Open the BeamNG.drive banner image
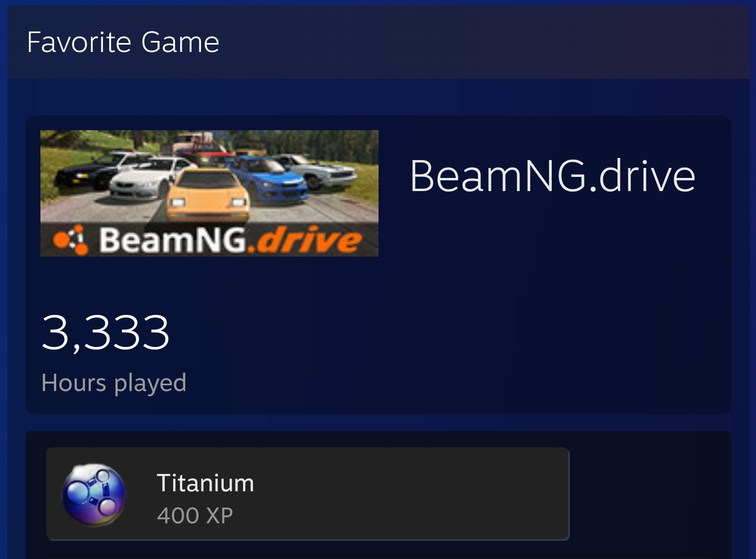The height and width of the screenshot is (559, 756). (x=209, y=193)
